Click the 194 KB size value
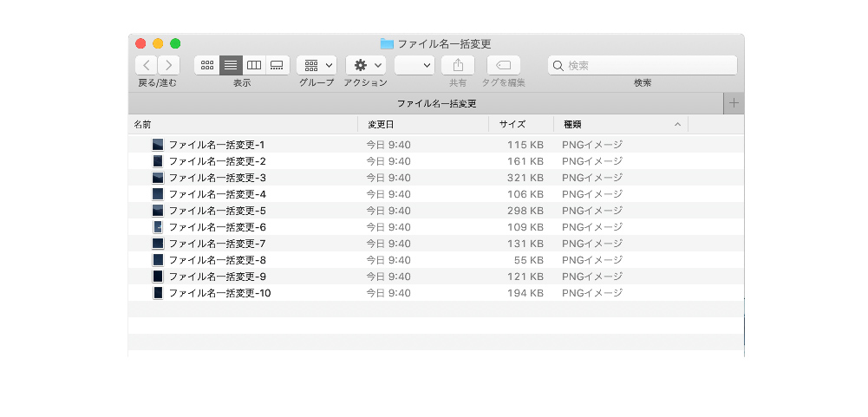The image size is (868, 417). [x=525, y=293]
